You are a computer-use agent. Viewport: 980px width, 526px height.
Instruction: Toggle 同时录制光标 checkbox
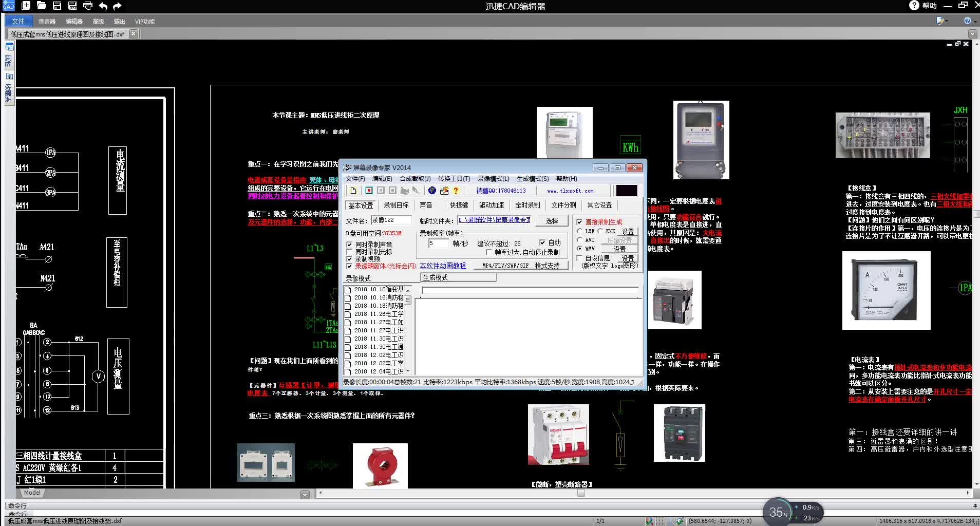coord(349,252)
